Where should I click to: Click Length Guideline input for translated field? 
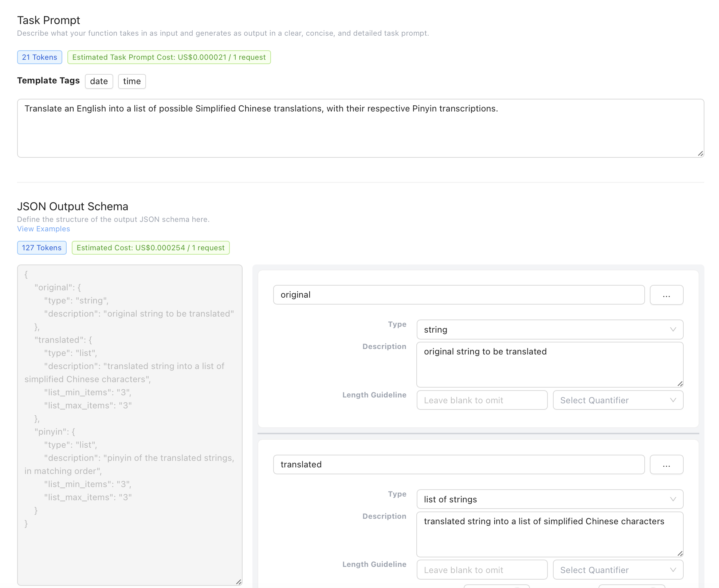click(482, 570)
